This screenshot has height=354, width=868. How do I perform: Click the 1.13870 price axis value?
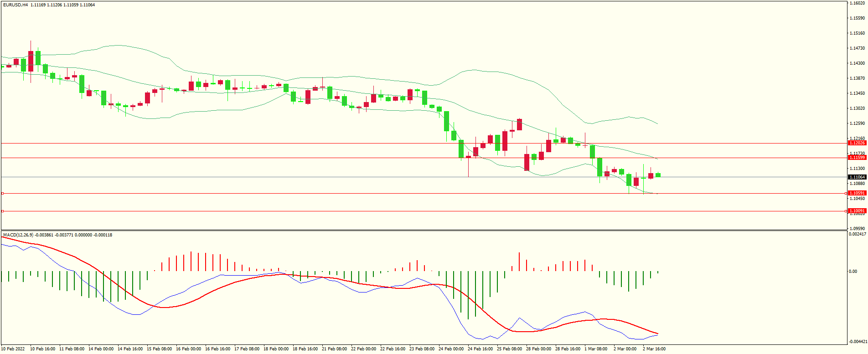[x=858, y=78]
